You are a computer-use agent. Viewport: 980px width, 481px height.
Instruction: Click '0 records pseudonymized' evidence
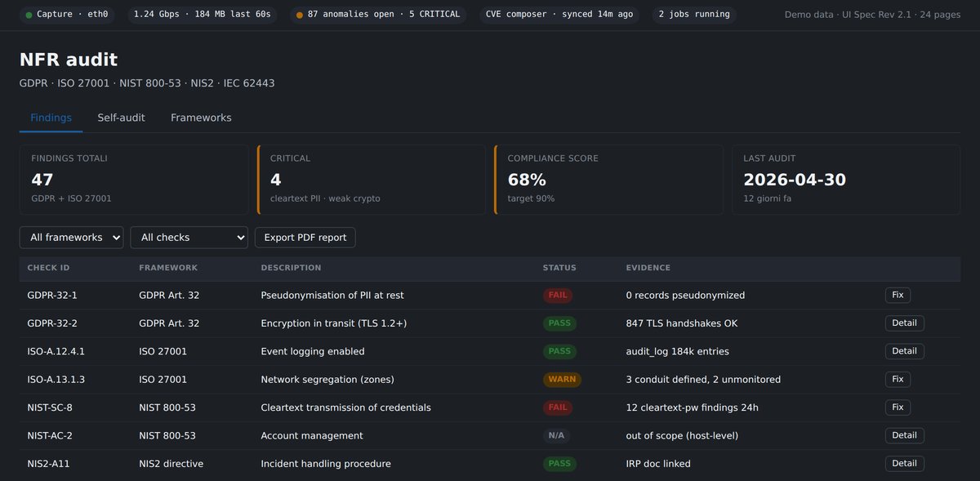click(x=685, y=296)
